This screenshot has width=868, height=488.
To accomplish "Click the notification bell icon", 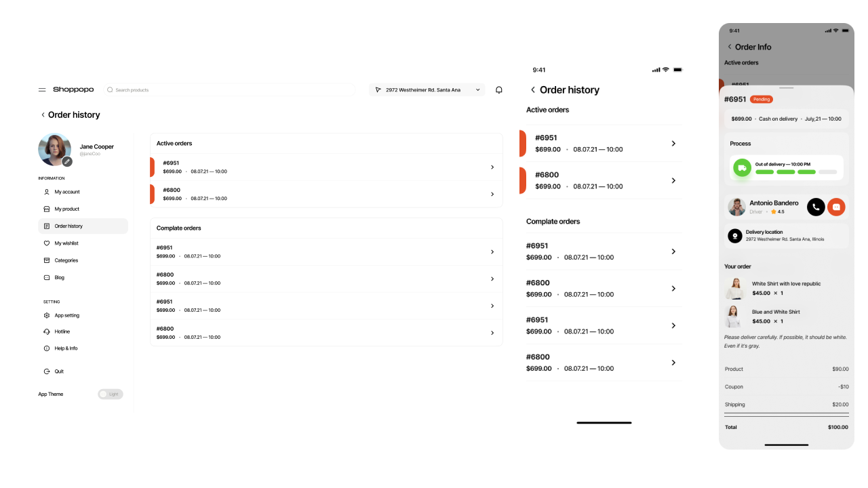I will (499, 89).
